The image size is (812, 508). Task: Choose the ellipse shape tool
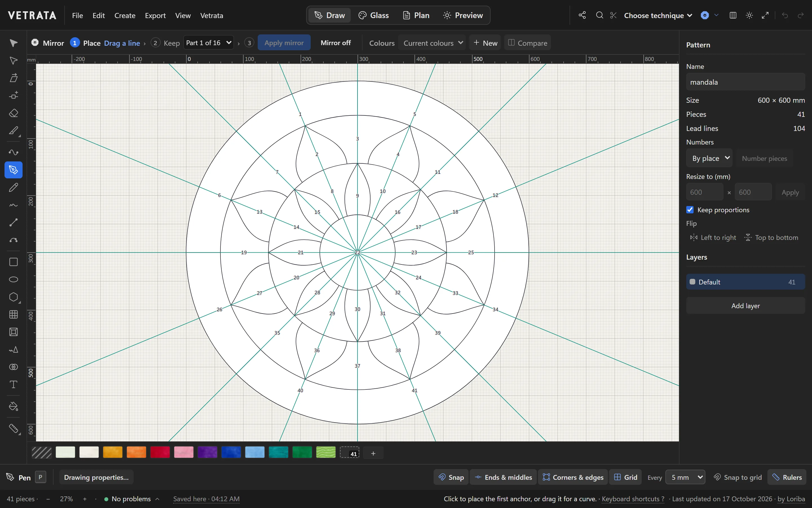point(14,279)
